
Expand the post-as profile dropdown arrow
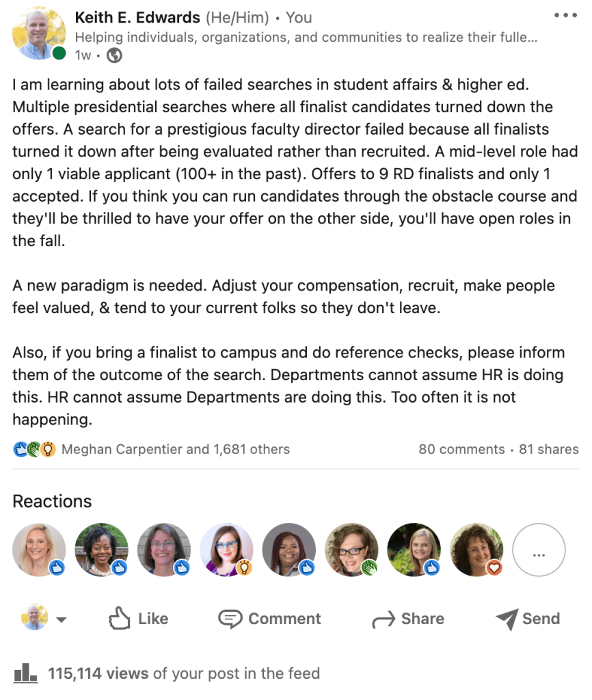click(x=61, y=620)
